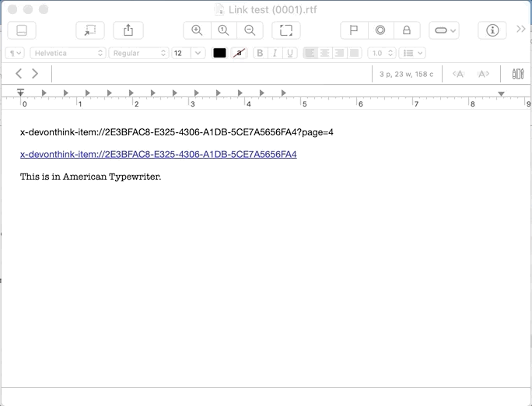Change the 1.0 line spacing stepper
Image resolution: width=532 pixels, height=406 pixels.
click(382, 53)
